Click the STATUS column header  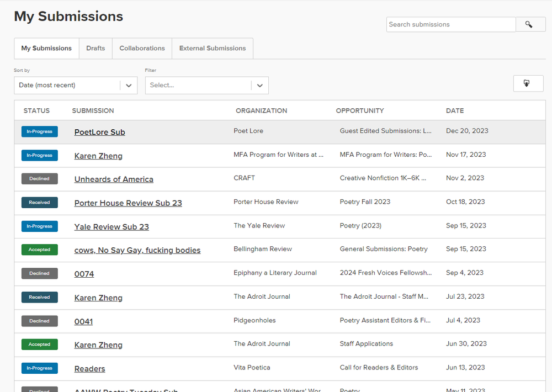point(36,110)
